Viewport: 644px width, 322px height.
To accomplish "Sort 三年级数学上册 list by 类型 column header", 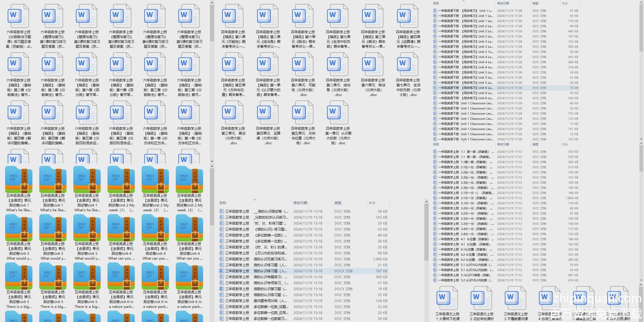I will click(338, 203).
